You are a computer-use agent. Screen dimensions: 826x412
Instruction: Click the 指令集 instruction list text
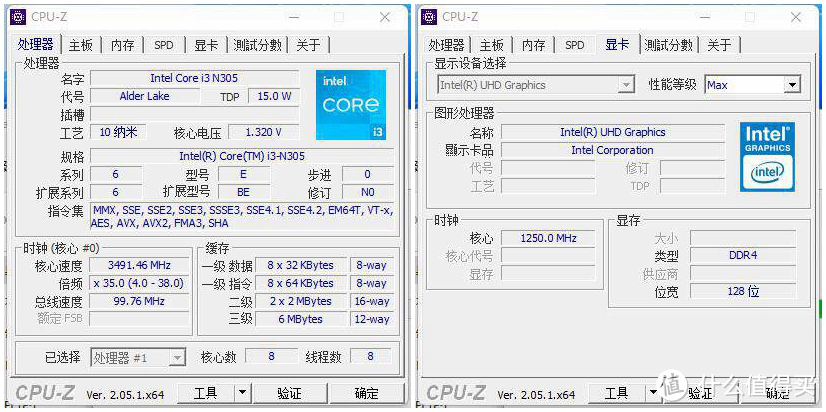(x=242, y=217)
